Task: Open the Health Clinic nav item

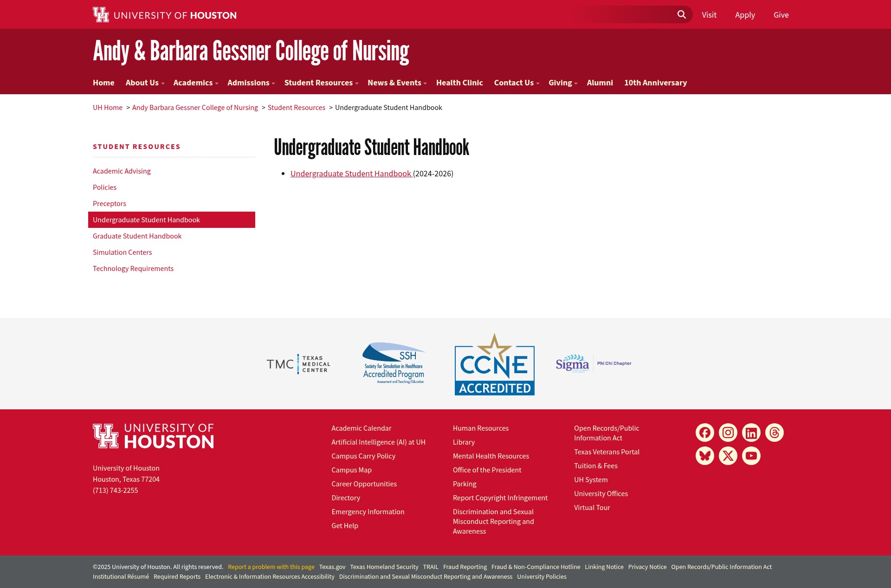Action: pos(459,83)
